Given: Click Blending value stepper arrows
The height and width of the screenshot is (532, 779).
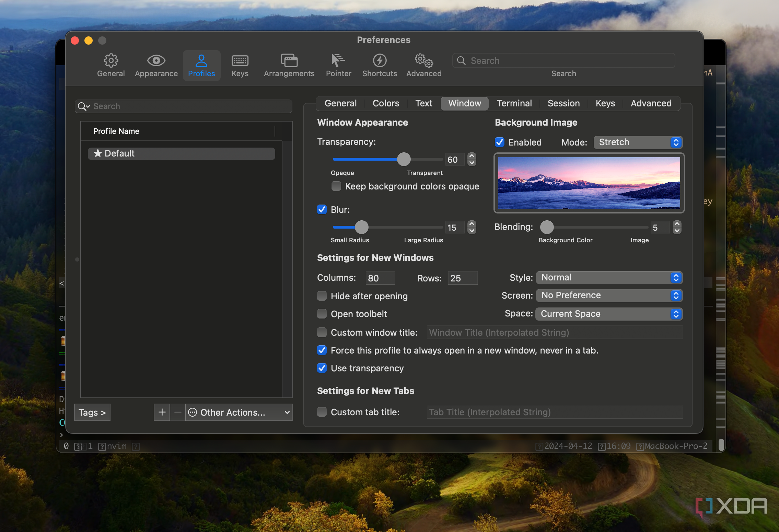Looking at the screenshot, I should 677,228.
